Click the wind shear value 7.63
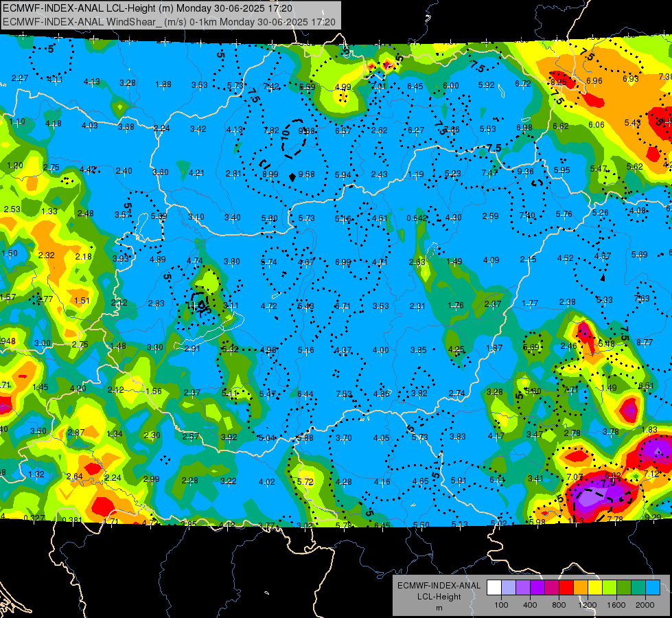This screenshot has height=618, width=672. point(642,298)
